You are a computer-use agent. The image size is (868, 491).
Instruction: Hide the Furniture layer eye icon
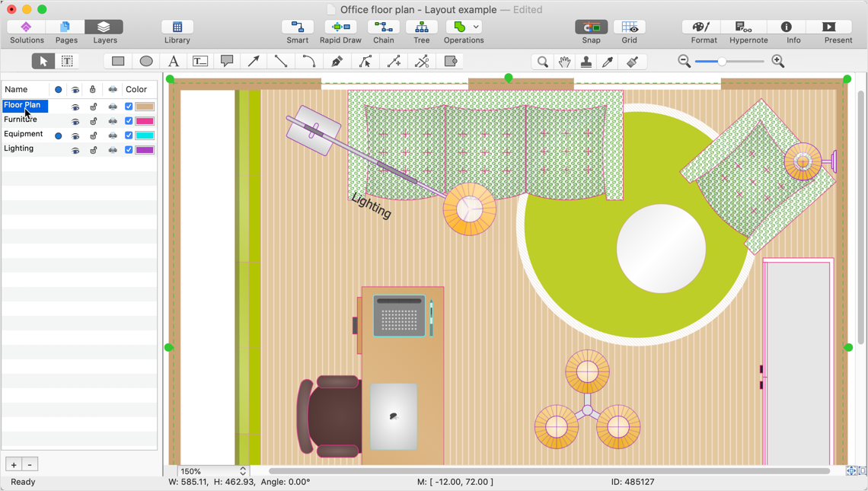point(75,121)
